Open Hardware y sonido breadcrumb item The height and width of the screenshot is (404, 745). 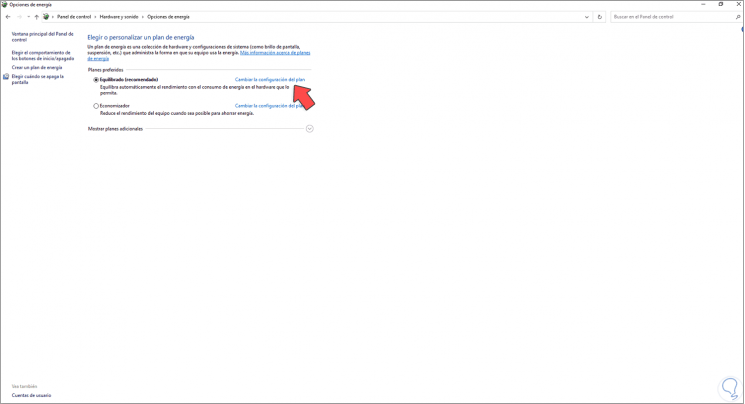(119, 17)
